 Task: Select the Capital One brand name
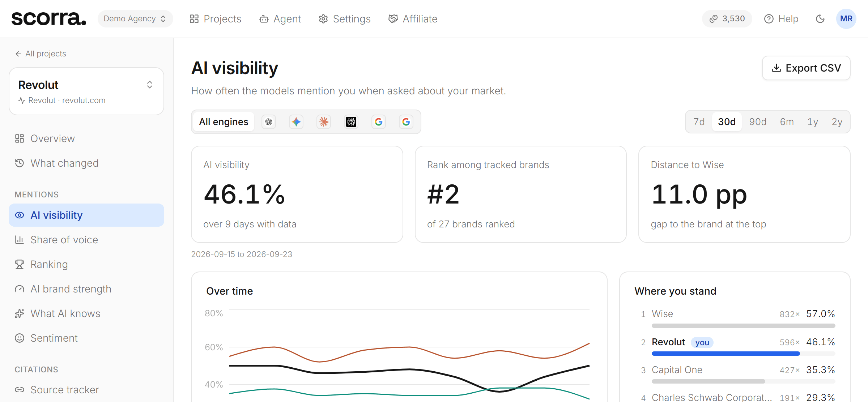[677, 370]
